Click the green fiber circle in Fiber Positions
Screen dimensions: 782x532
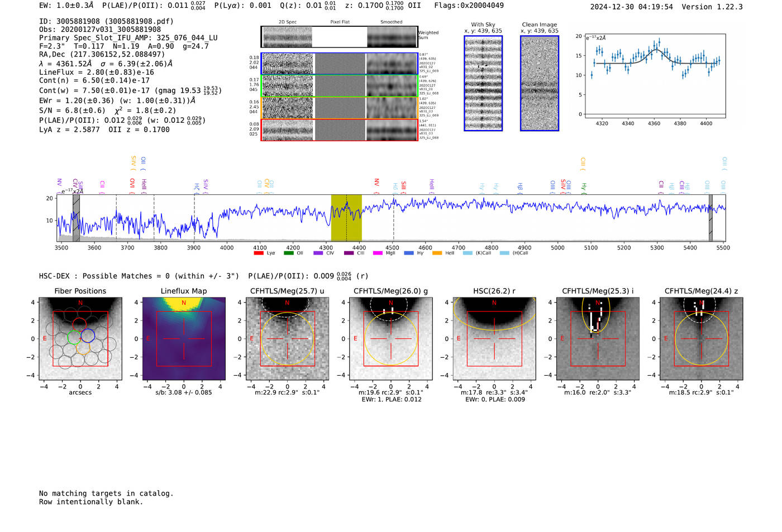pos(74,337)
